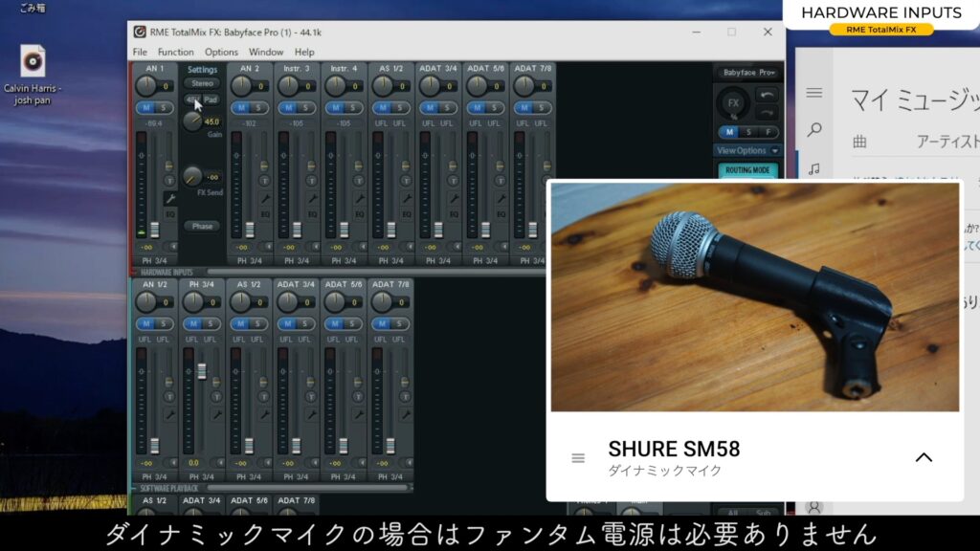Open wrench settings on the Instr. 4 channel

(x=360, y=199)
